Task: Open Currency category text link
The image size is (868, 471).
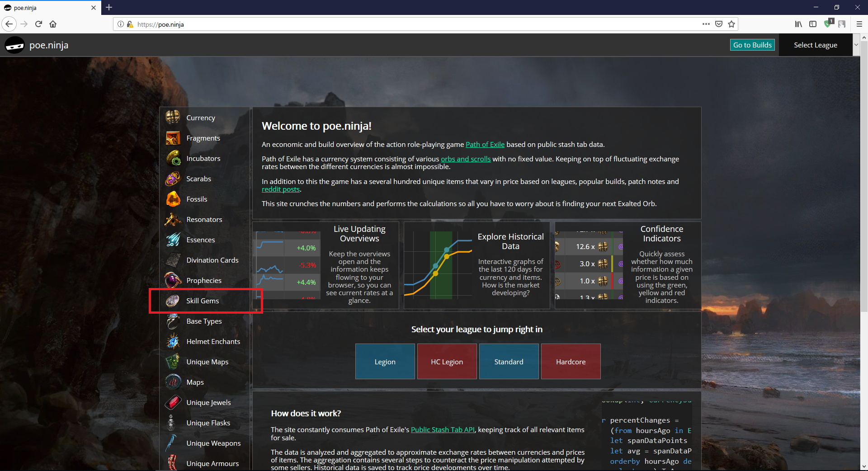Action: tap(201, 118)
